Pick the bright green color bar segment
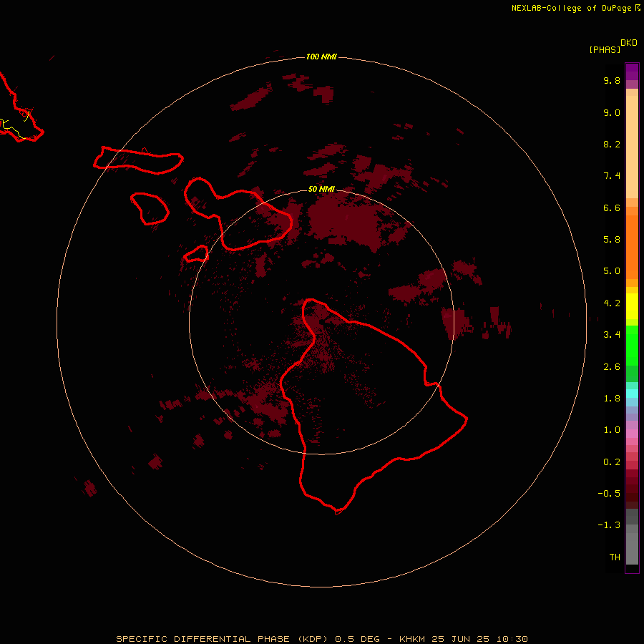The height and width of the screenshot is (644, 644). pyautogui.click(x=632, y=346)
